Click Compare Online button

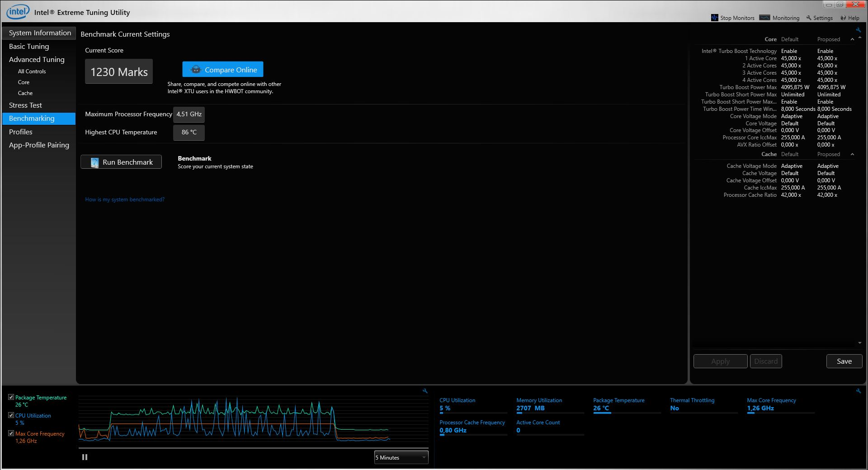(x=223, y=70)
